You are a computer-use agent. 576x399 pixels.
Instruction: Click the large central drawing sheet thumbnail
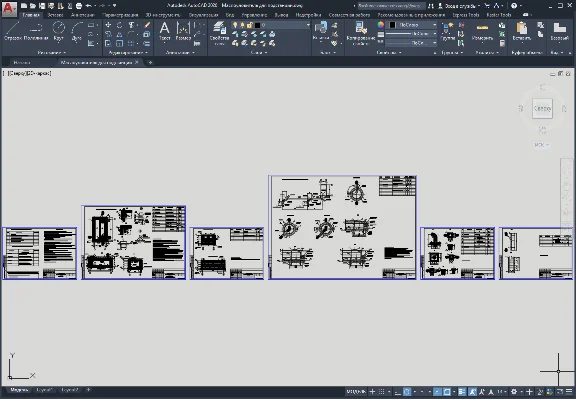[x=342, y=227]
